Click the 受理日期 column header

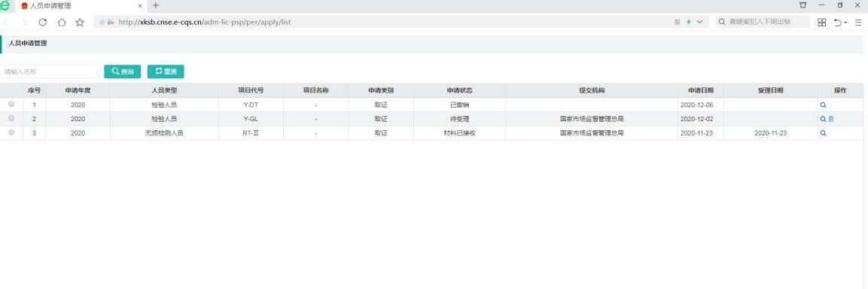point(771,90)
